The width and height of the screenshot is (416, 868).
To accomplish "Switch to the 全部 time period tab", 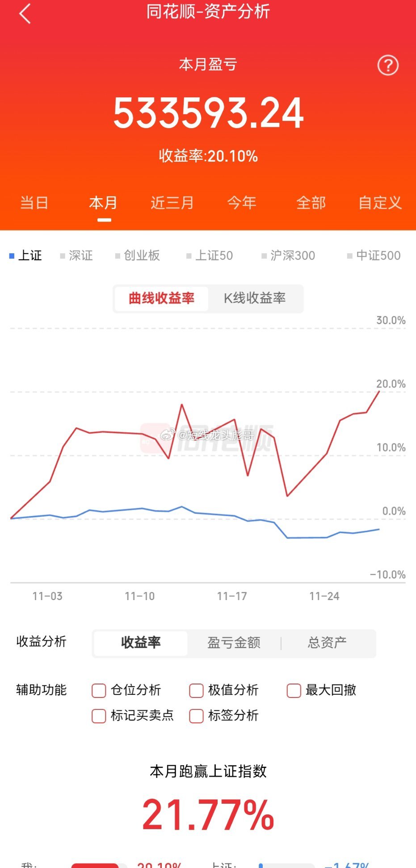I will [311, 203].
